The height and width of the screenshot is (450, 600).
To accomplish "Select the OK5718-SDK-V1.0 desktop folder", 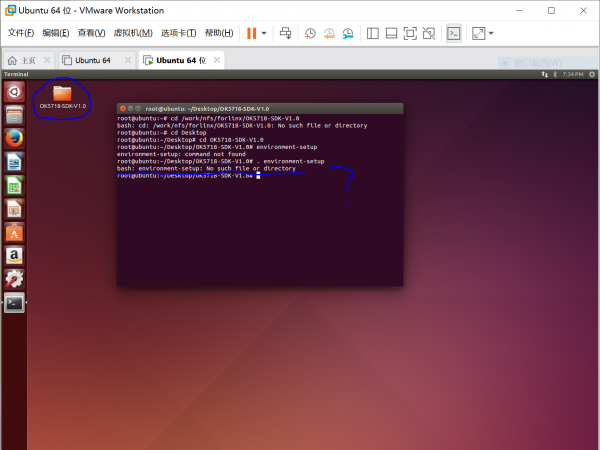I will 62,96.
